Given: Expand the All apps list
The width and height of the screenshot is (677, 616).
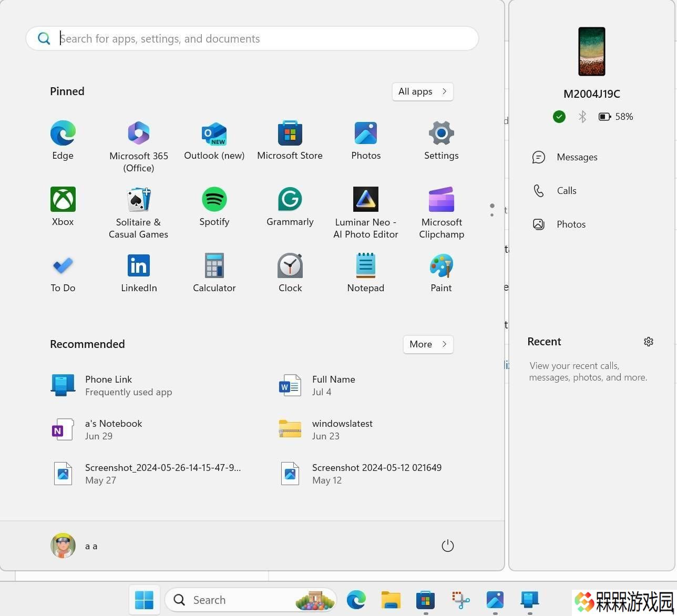Looking at the screenshot, I should click(423, 91).
